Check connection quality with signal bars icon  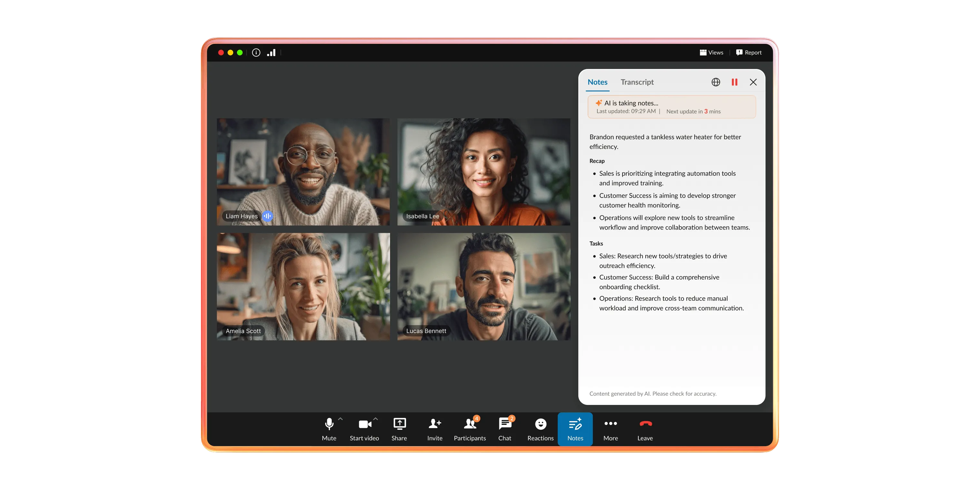coord(271,52)
